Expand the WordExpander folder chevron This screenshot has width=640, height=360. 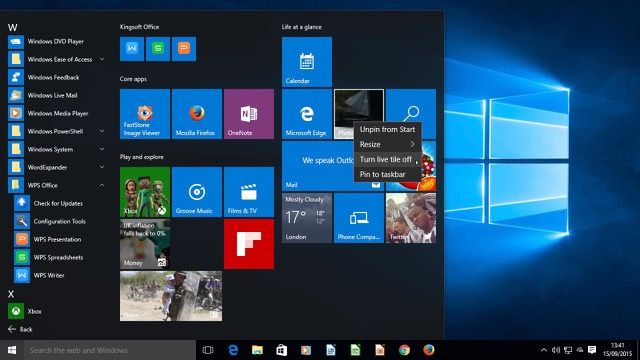(102, 167)
